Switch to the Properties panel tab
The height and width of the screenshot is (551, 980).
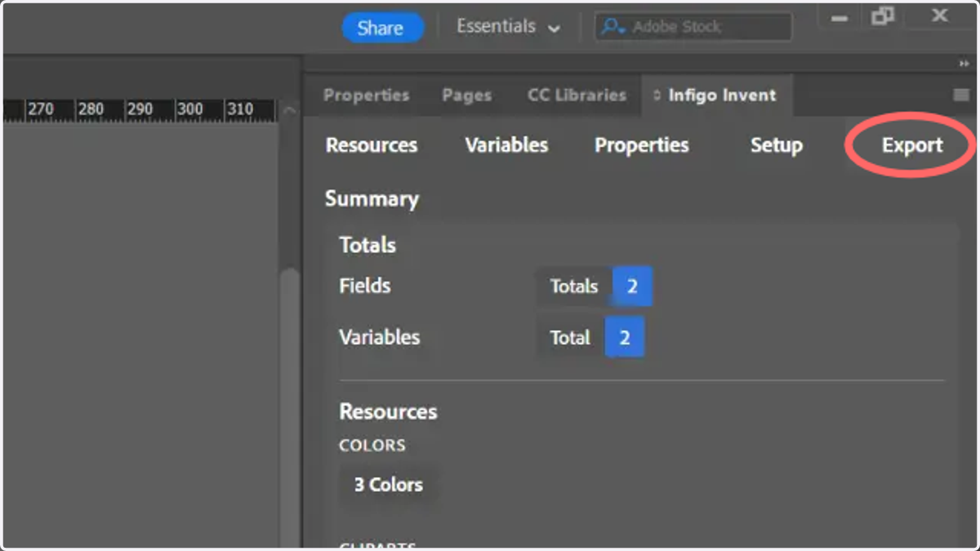[366, 95]
